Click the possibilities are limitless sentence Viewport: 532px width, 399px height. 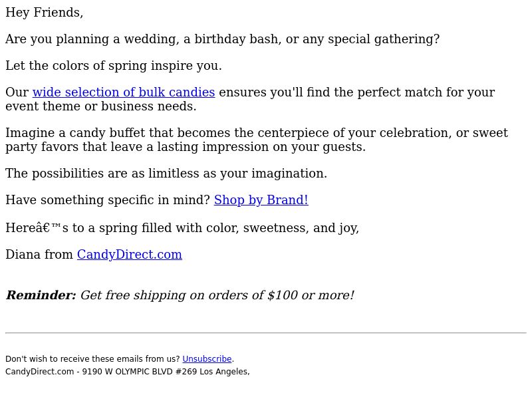point(166,174)
